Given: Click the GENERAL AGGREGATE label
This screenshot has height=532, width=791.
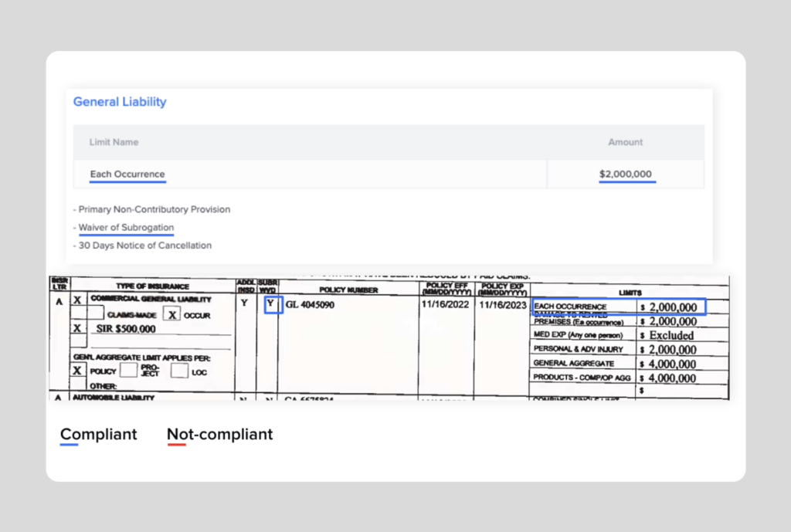Looking at the screenshot, I should click(x=574, y=363).
